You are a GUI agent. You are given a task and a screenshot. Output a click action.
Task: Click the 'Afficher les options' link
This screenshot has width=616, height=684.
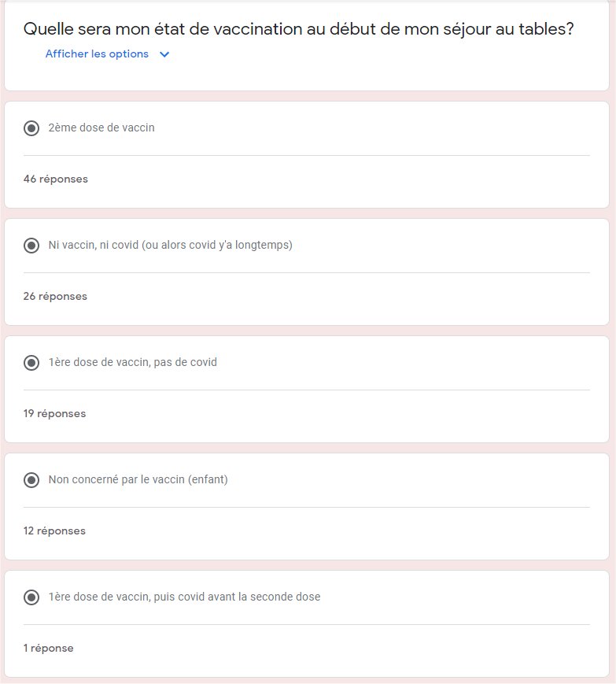[97, 54]
